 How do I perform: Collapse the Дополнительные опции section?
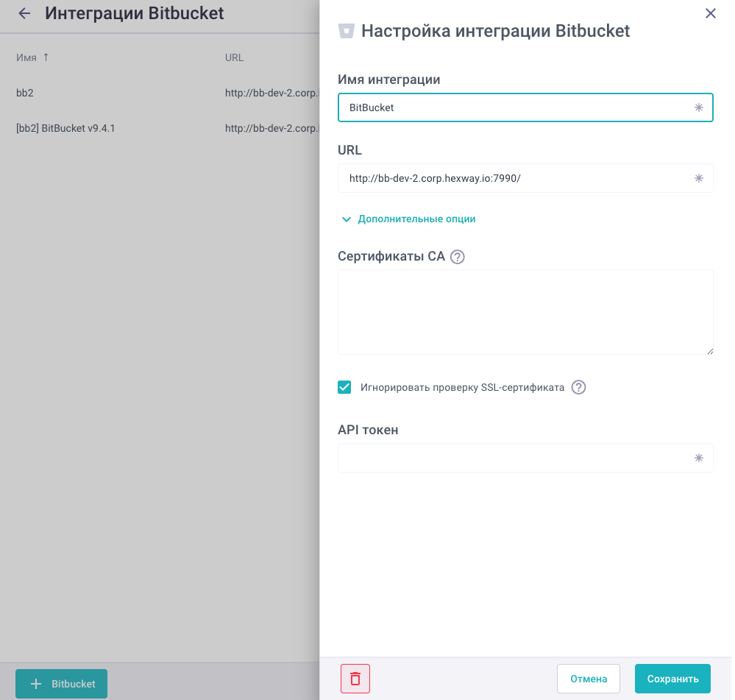[408, 219]
